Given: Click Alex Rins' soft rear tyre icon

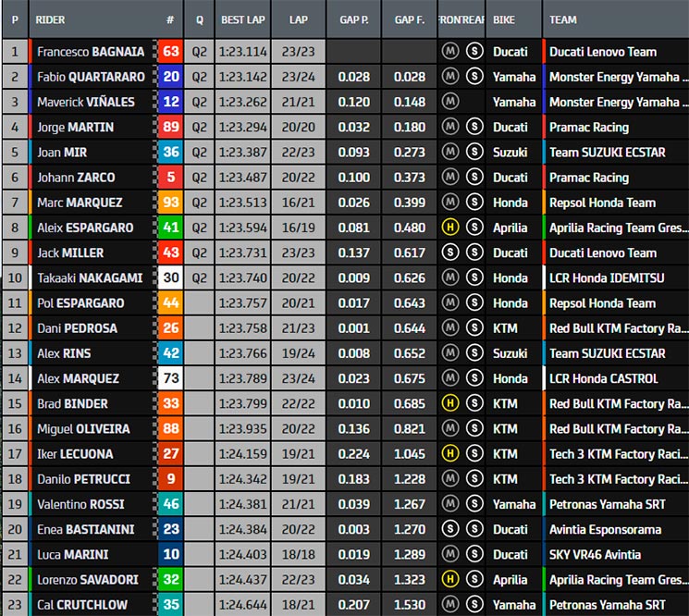Looking at the screenshot, I should point(474,352).
